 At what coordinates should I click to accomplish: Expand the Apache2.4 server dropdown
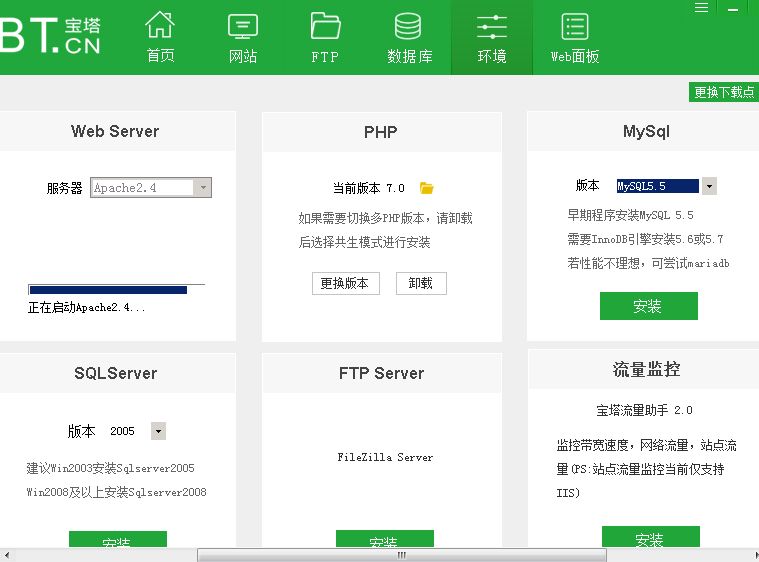coord(203,187)
